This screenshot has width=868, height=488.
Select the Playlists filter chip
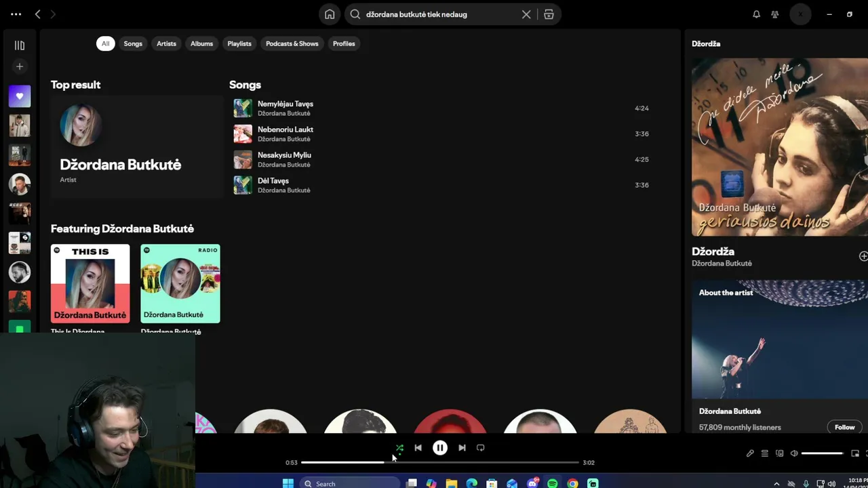point(239,43)
